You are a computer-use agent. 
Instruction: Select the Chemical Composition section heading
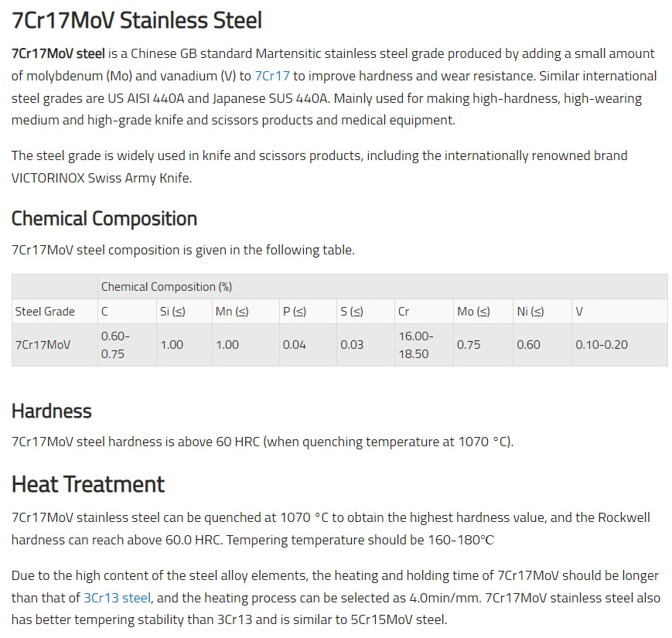point(104,219)
